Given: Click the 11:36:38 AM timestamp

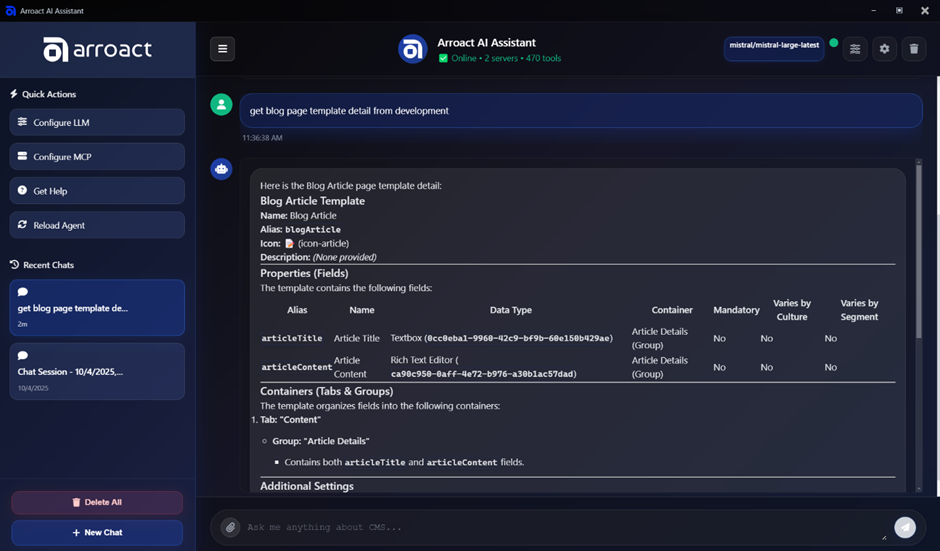Looking at the screenshot, I should (x=262, y=138).
